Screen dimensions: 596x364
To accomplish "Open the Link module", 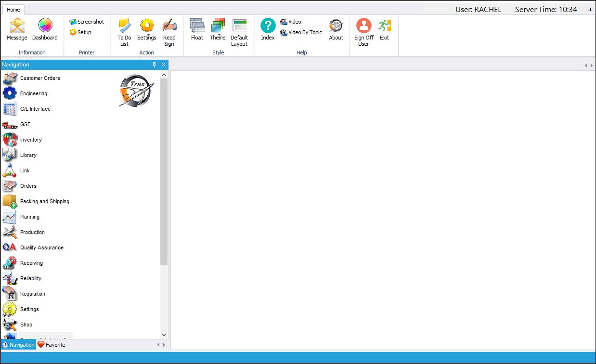I will pos(16,170).
